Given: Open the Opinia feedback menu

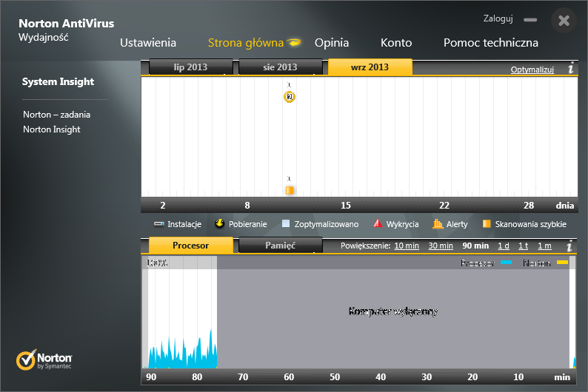Looking at the screenshot, I should (332, 43).
